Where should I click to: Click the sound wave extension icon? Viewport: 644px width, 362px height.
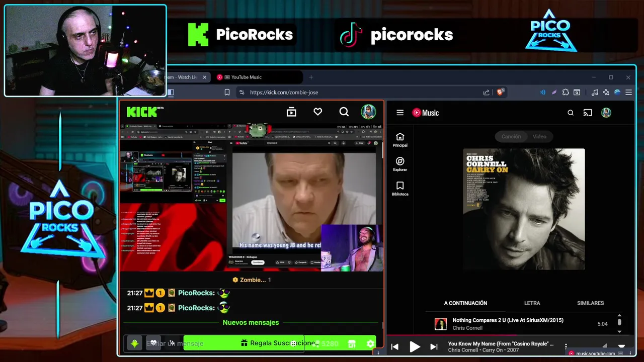pyautogui.click(x=542, y=92)
